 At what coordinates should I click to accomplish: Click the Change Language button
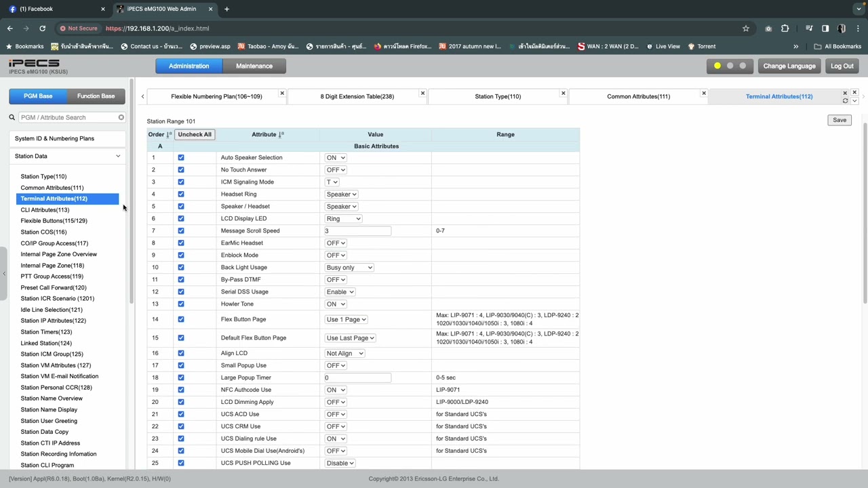[789, 66]
